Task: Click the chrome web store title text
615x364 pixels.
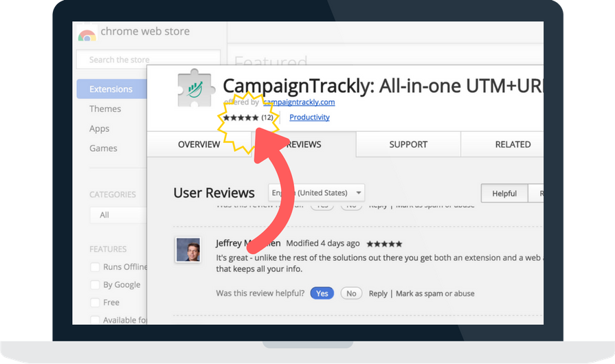Action: [145, 32]
